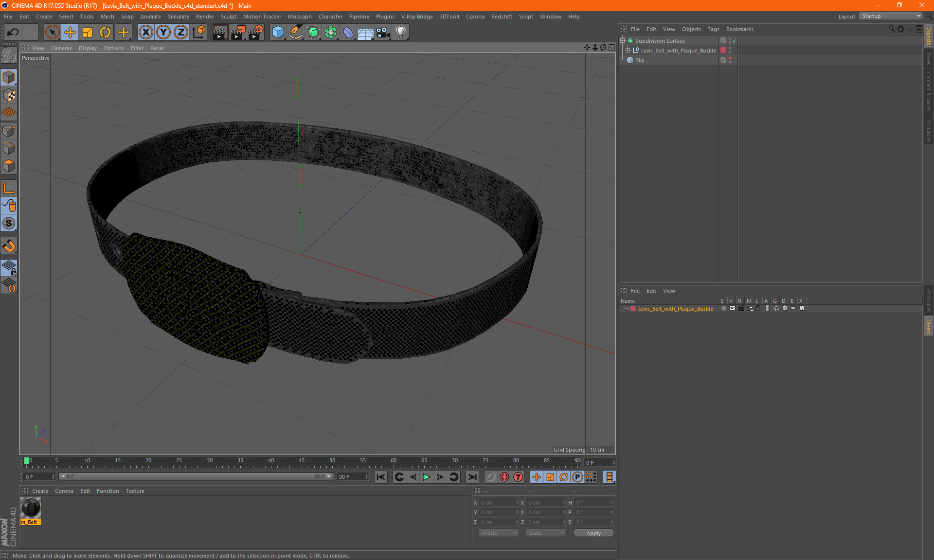Open the viewport Cameras menu
This screenshot has height=560, width=934.
[61, 48]
